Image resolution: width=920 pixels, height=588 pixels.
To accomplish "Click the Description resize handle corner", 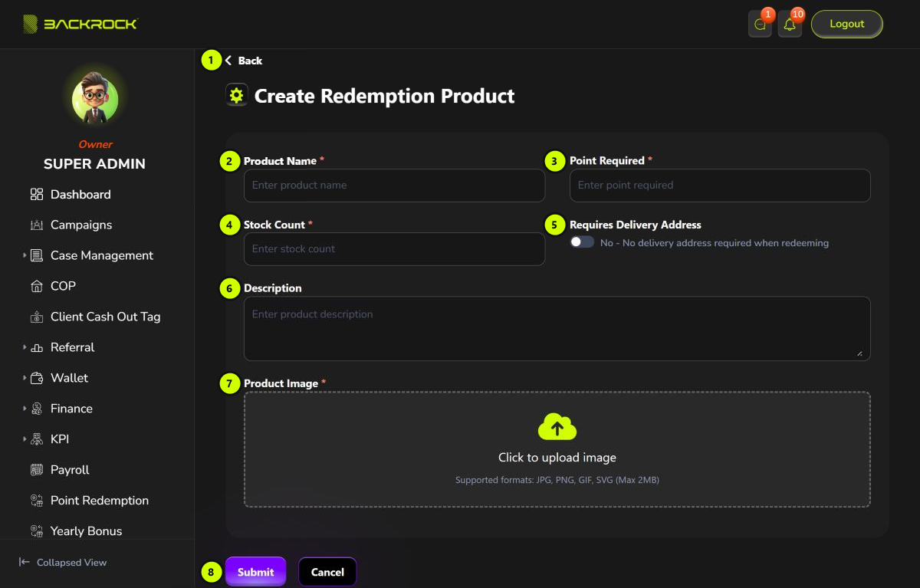I will pyautogui.click(x=859, y=353).
